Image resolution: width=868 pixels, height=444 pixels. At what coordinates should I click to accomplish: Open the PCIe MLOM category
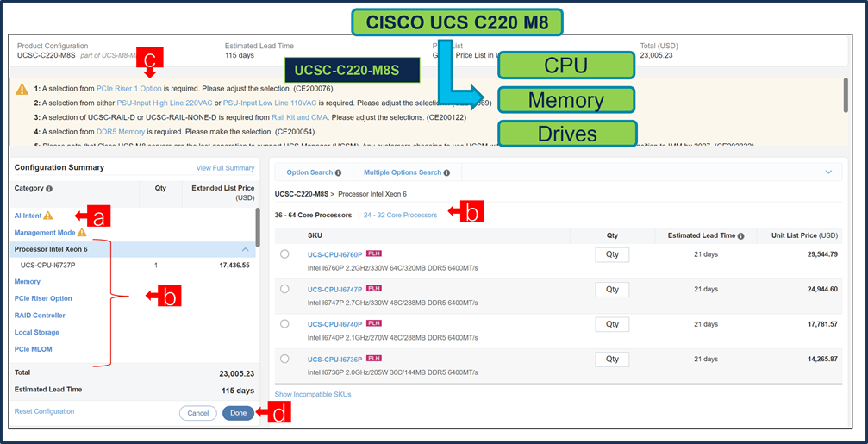[x=34, y=349]
